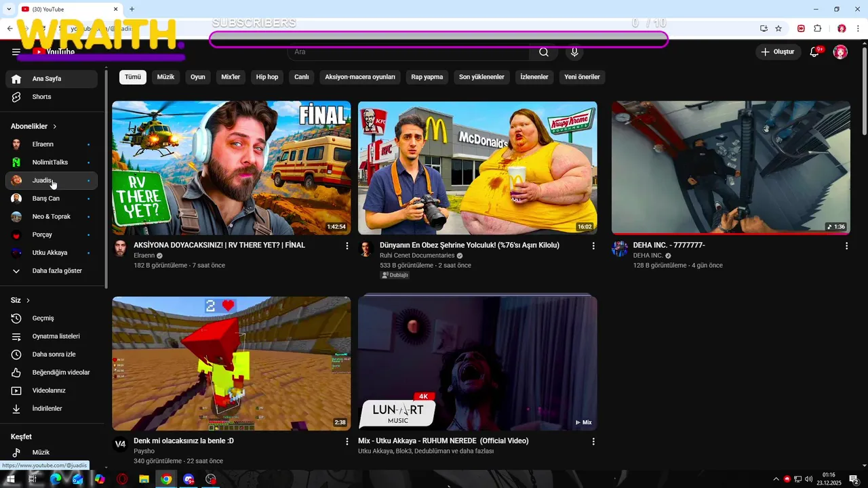868x488 pixels.
Task: Open File Explorer from the taskbar
Action: [144, 479]
